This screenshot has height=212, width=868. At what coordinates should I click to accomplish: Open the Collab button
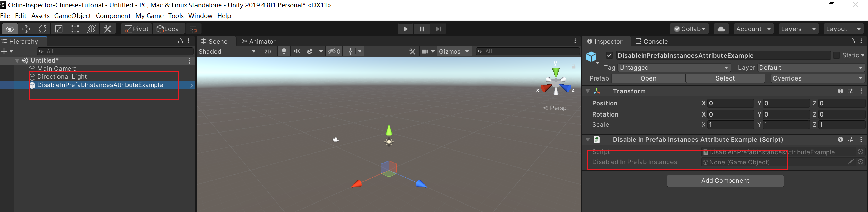[x=690, y=29]
